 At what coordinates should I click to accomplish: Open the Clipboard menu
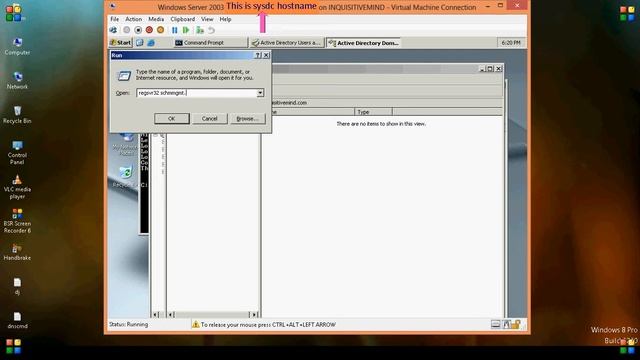pos(182,19)
